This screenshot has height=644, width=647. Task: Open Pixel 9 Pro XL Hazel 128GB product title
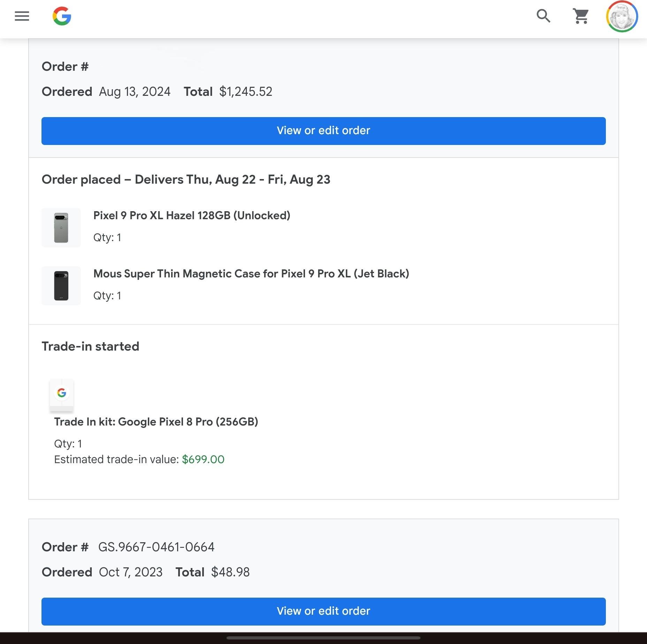click(x=192, y=215)
